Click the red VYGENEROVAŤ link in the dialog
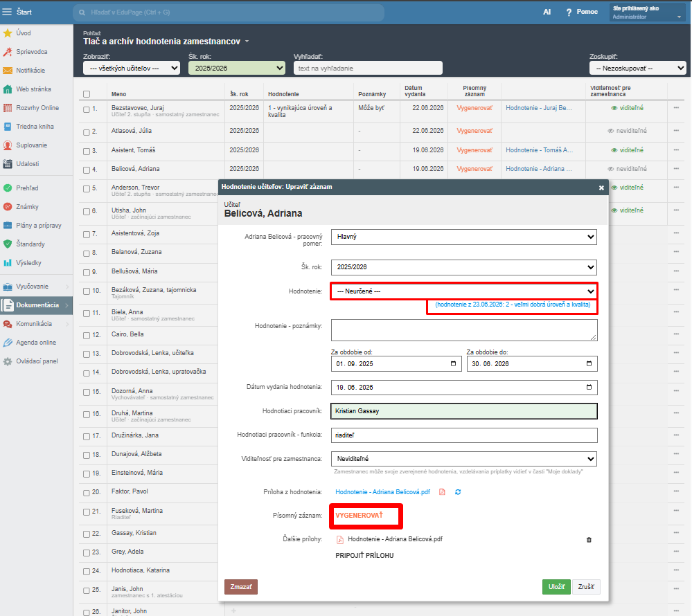 coord(360,516)
